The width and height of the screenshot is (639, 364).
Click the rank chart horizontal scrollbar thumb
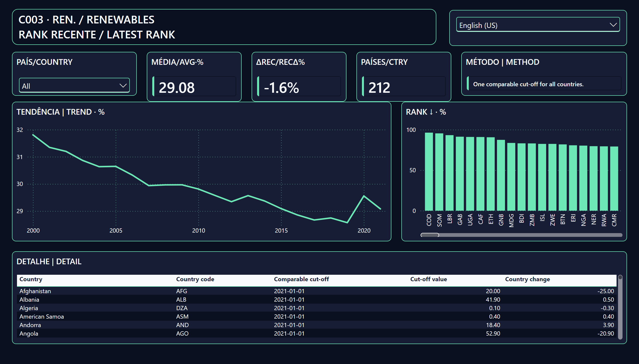tap(430, 235)
